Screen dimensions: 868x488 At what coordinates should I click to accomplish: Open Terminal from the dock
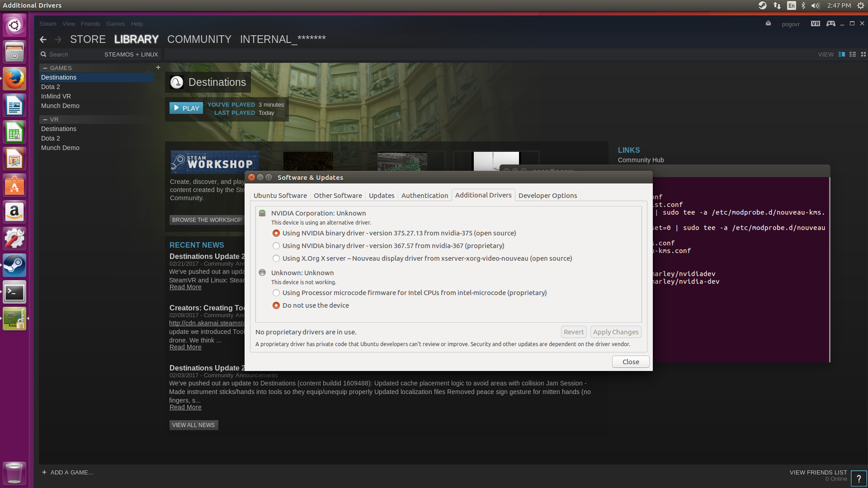pos(14,292)
